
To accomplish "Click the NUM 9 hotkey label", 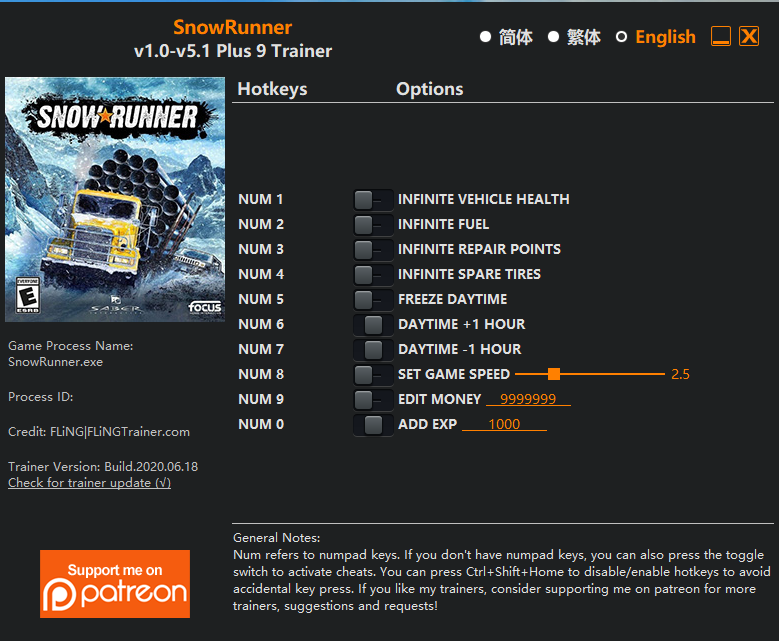I will tap(261, 399).
